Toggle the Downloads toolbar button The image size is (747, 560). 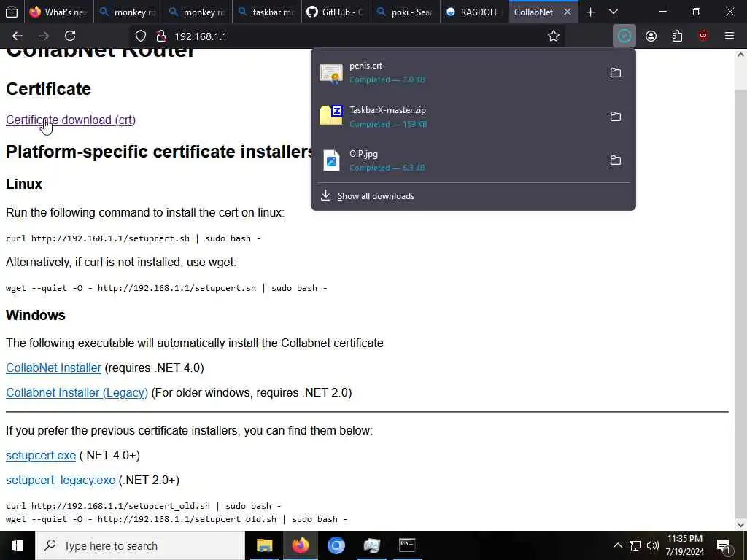point(624,36)
